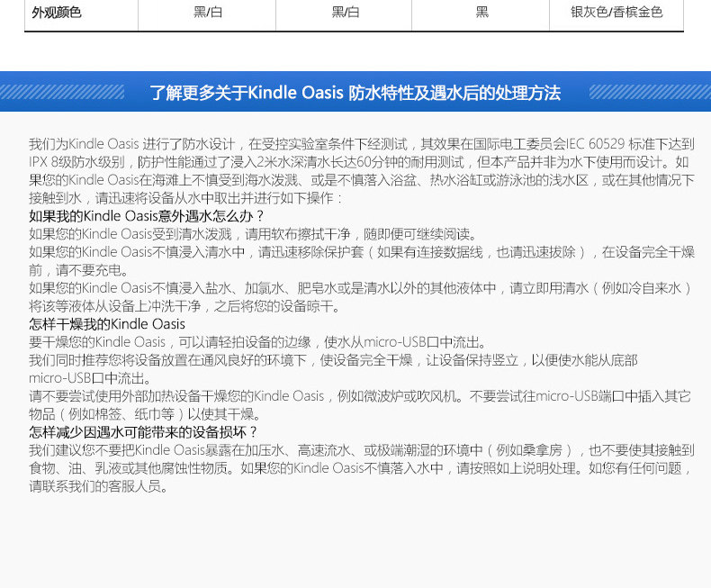Click the line '如果您的Kindle Oasis受到清水泼溅'
This screenshot has width=711, height=588.
pyautogui.click(x=254, y=234)
